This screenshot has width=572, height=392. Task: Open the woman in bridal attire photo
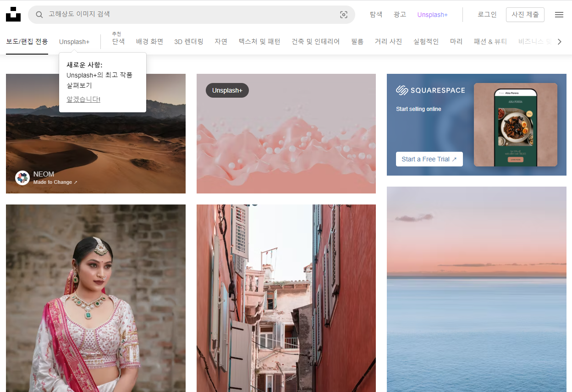tap(96, 298)
